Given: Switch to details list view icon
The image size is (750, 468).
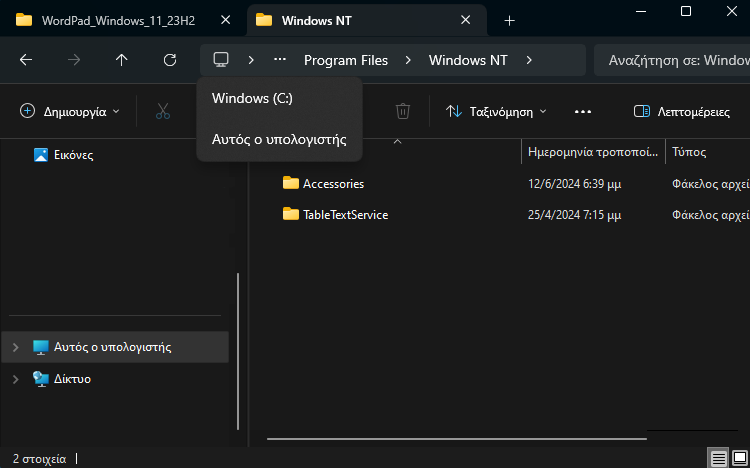Looking at the screenshot, I should (718, 458).
